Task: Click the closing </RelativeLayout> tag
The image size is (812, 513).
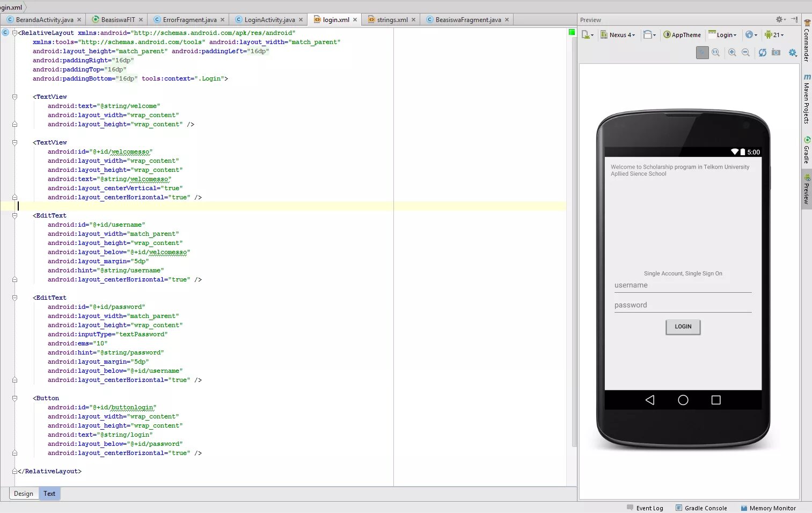Action: click(49, 472)
